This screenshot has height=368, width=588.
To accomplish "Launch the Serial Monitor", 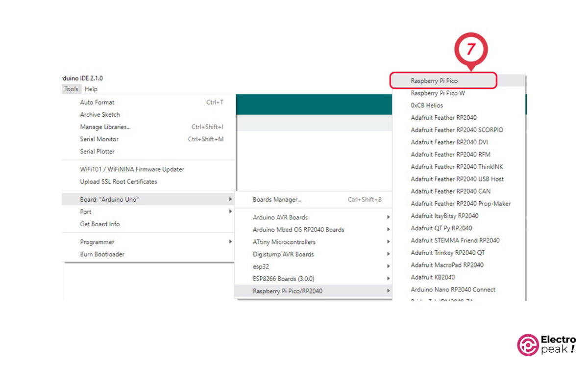I will pyautogui.click(x=99, y=139).
